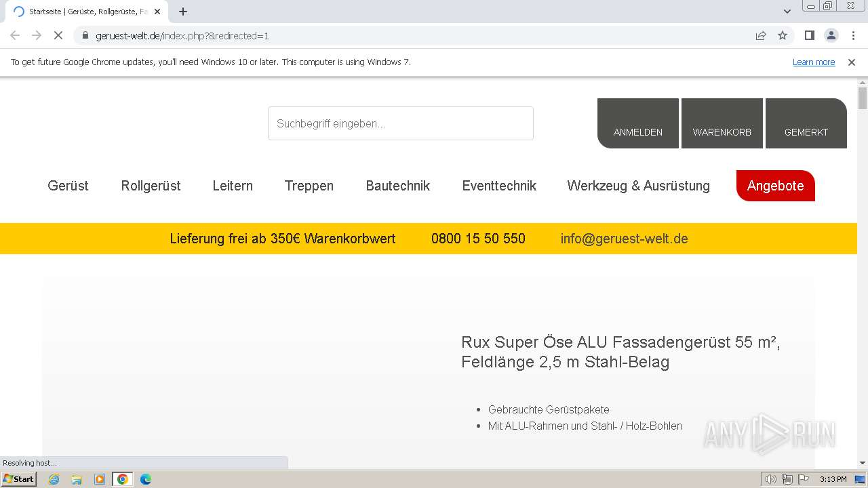This screenshot has width=868, height=488.
Task: Open the Treppen menu category
Action: point(309,186)
